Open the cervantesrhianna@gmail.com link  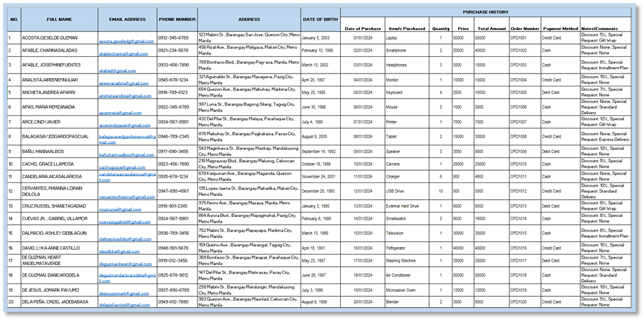[127, 197]
